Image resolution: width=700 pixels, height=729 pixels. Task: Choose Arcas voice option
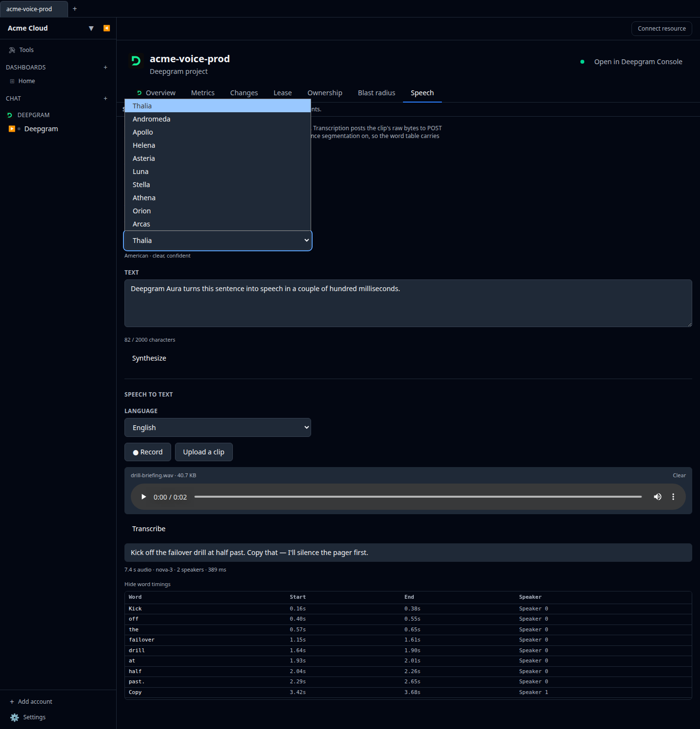click(x=218, y=224)
